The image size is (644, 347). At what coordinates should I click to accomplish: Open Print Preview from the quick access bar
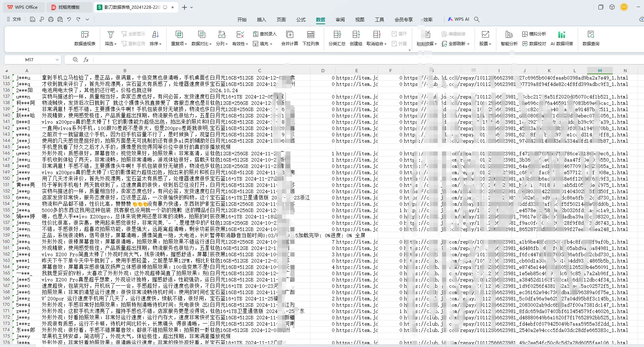tap(60, 19)
